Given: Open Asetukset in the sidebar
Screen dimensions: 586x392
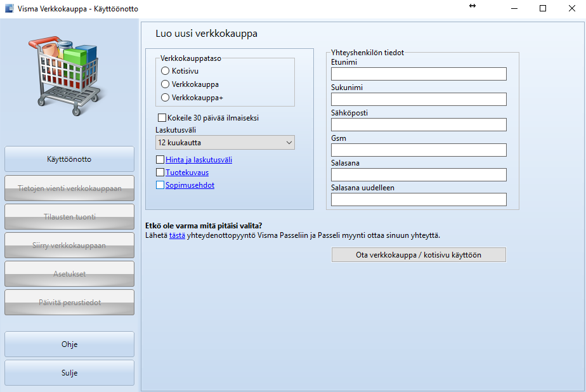Looking at the screenshot, I should (x=70, y=273).
